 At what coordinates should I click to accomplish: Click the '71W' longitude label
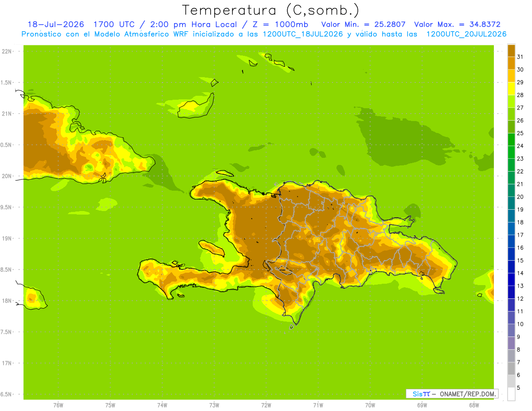point(318,405)
